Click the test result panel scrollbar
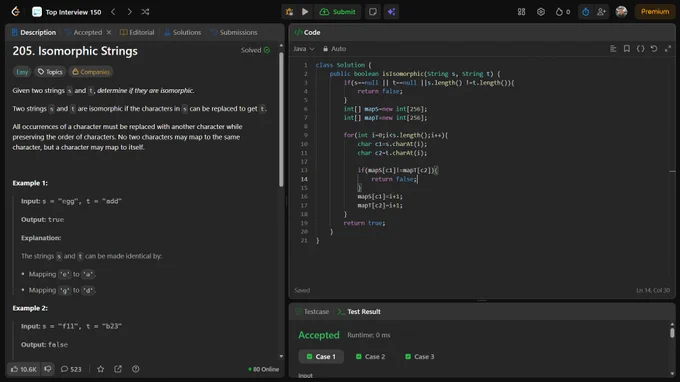Viewport: 680px width, 382px height. pyautogui.click(x=672, y=333)
